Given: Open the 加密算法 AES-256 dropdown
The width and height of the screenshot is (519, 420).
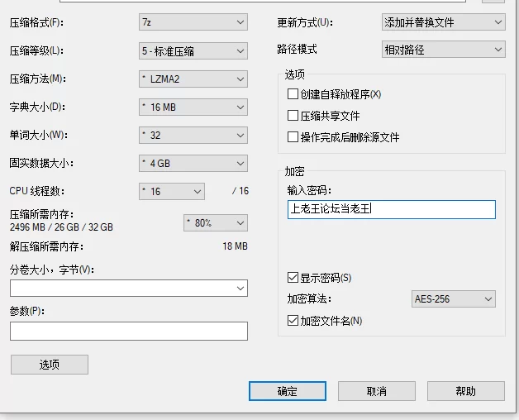Looking at the screenshot, I should coord(453,299).
